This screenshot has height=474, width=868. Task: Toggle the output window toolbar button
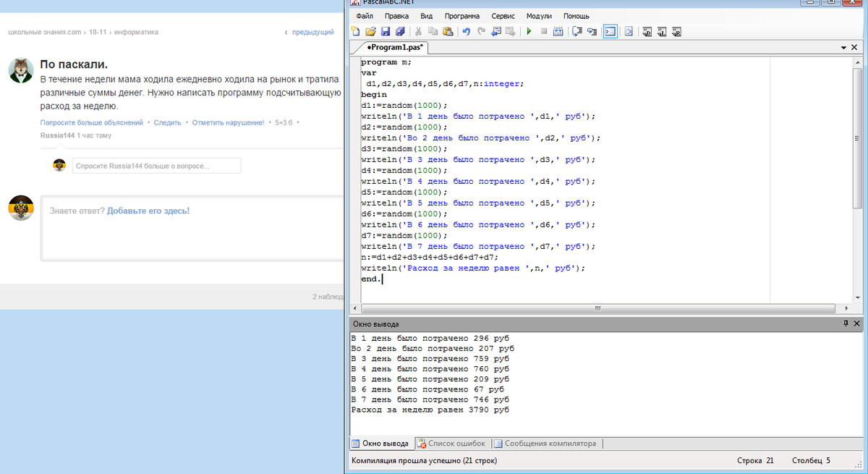click(610, 31)
